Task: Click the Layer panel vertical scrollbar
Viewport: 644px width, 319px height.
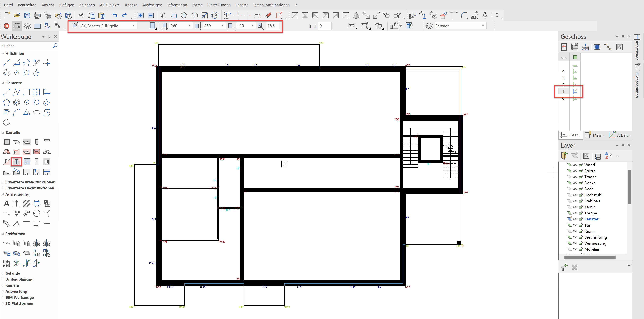Action: pyautogui.click(x=629, y=187)
